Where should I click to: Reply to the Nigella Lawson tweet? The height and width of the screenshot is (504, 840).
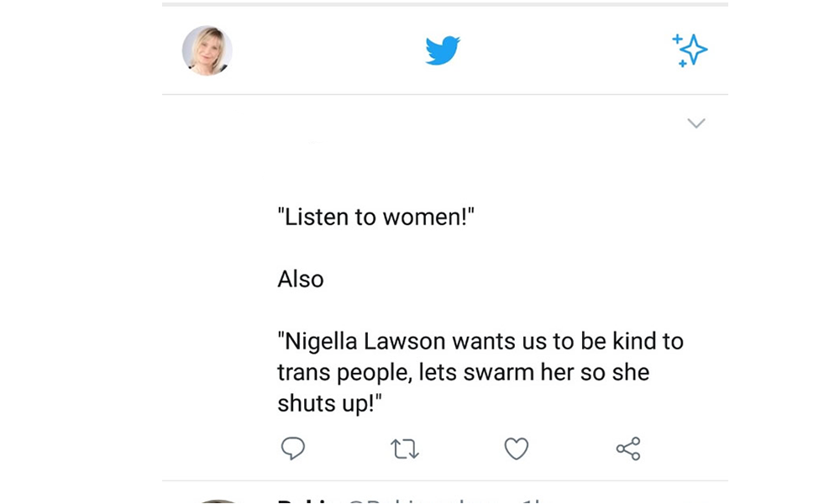292,449
